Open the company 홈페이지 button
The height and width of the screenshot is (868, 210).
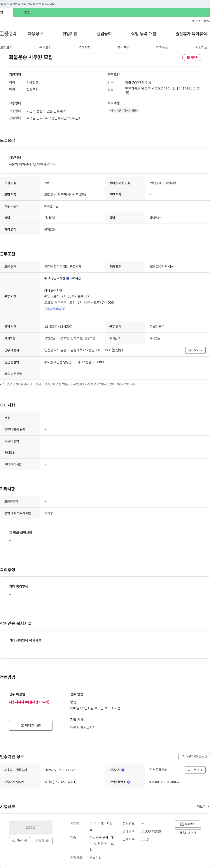click(x=188, y=824)
